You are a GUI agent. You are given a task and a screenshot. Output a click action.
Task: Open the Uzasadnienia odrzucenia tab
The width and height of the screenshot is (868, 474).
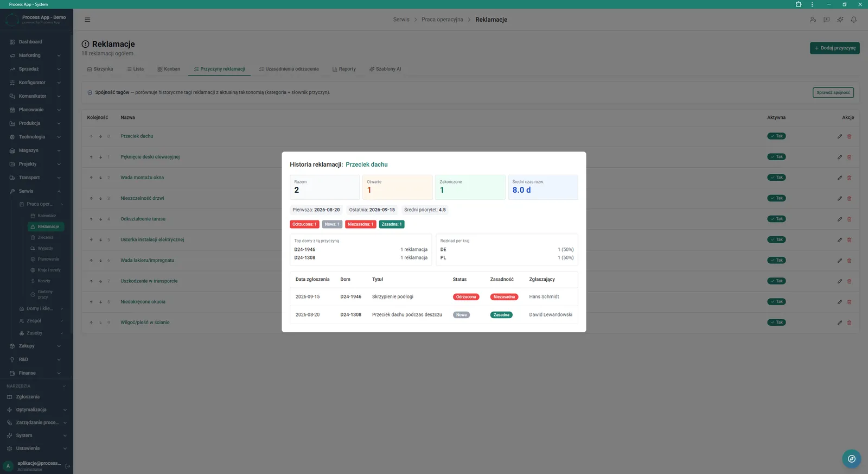click(x=289, y=69)
